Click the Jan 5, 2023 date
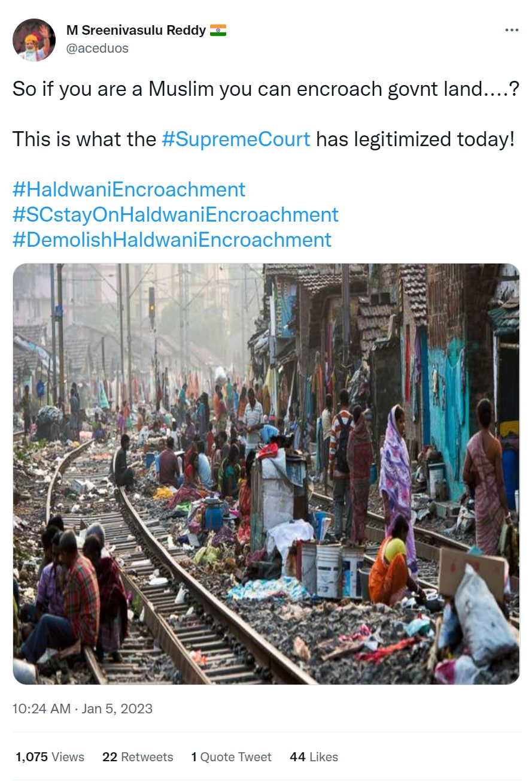 117,709
